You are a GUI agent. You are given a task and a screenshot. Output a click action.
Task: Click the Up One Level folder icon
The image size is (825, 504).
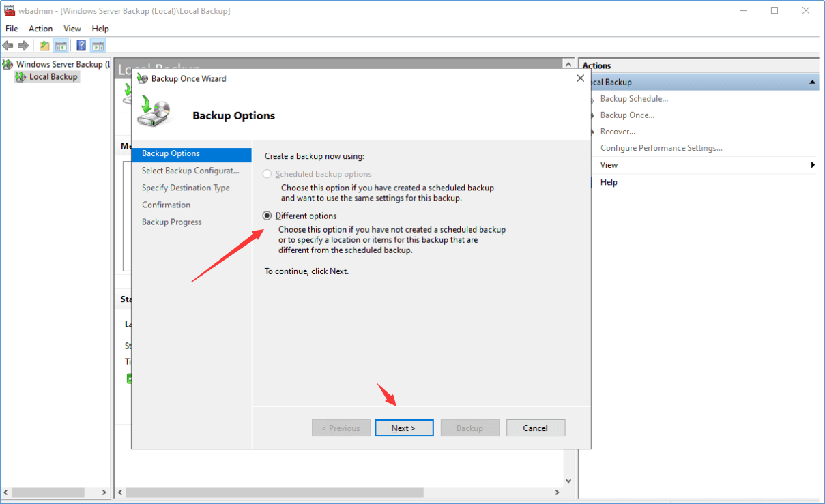point(44,46)
